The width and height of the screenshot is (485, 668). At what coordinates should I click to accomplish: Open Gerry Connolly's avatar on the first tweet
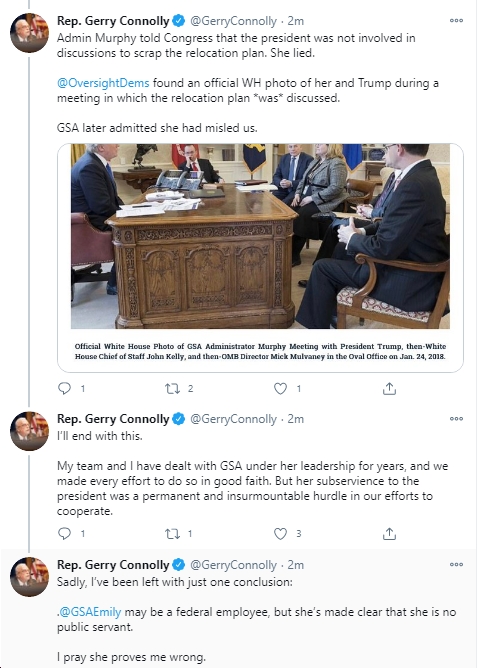[29, 33]
